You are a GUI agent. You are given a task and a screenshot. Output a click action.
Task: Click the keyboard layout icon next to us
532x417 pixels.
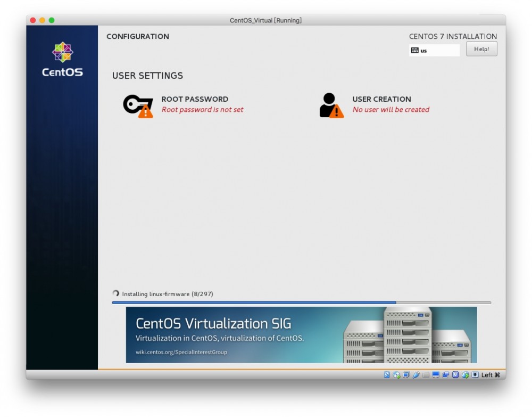(414, 50)
